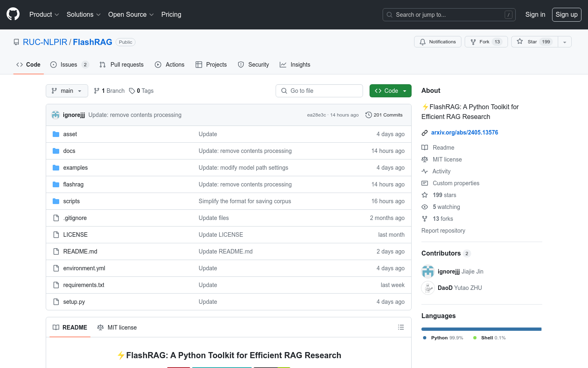588x368 pixels.
Task: Click the Notifications button
Action: tap(438, 42)
